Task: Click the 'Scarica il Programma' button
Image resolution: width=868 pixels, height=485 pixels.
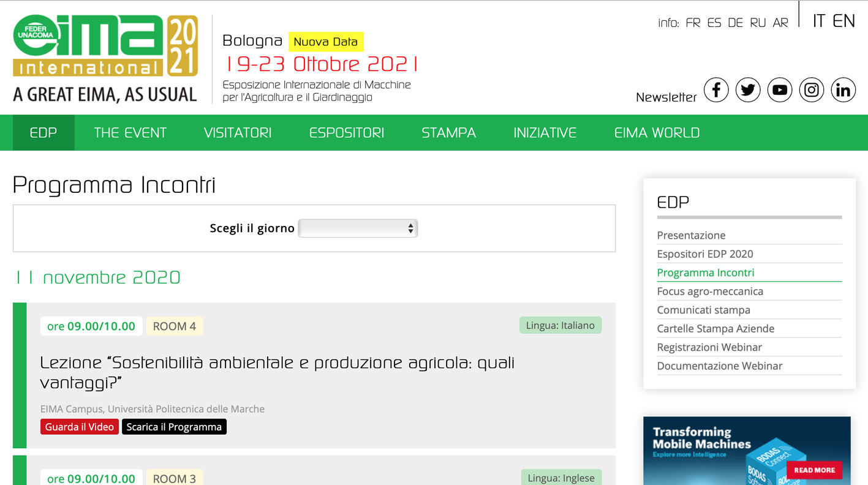Action: [x=174, y=427]
